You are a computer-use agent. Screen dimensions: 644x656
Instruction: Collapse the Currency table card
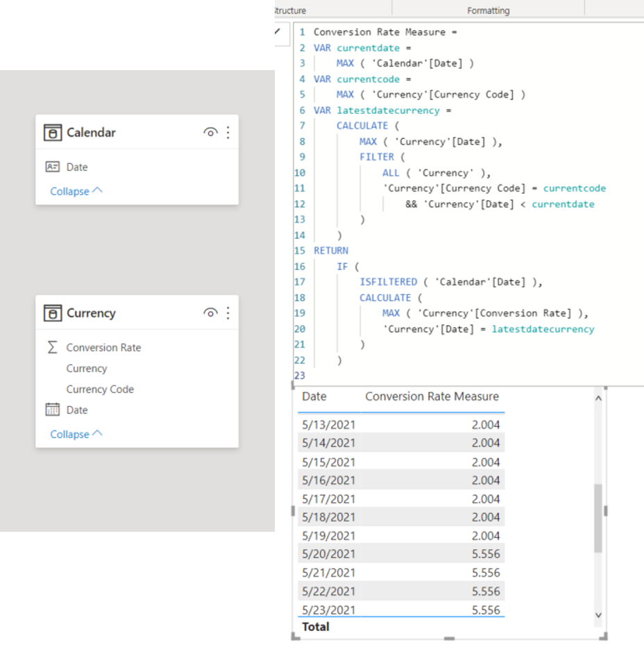pyautogui.click(x=76, y=435)
